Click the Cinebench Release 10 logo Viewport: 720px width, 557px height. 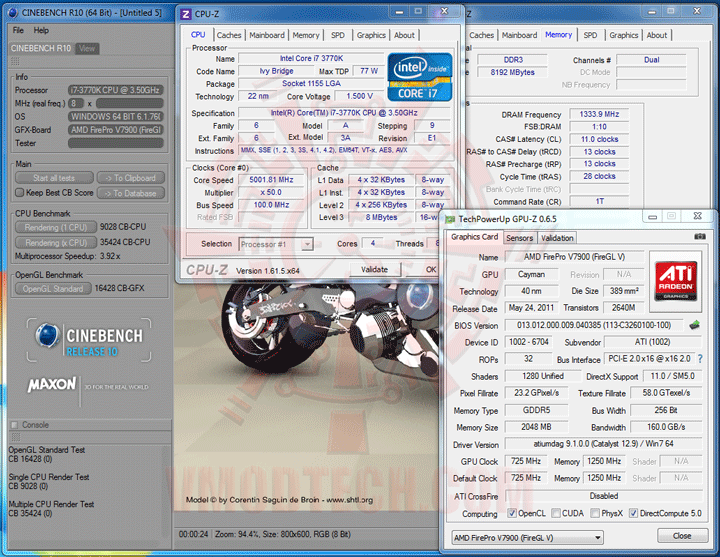click(x=89, y=340)
